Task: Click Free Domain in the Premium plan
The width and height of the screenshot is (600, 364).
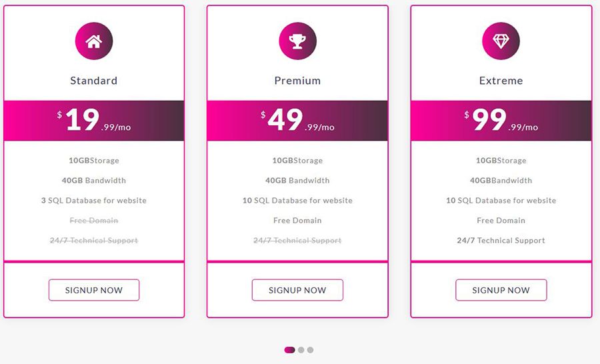Action: (x=297, y=221)
